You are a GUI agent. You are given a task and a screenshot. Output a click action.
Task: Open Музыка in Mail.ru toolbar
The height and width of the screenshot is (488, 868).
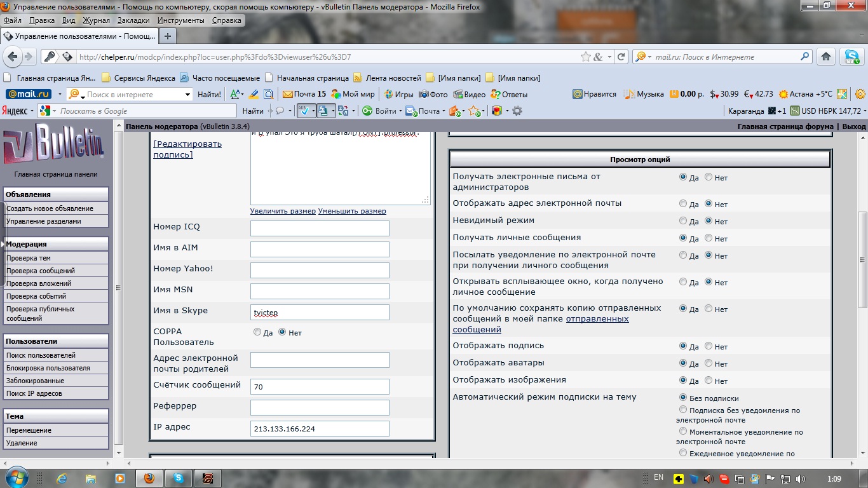[x=643, y=94]
